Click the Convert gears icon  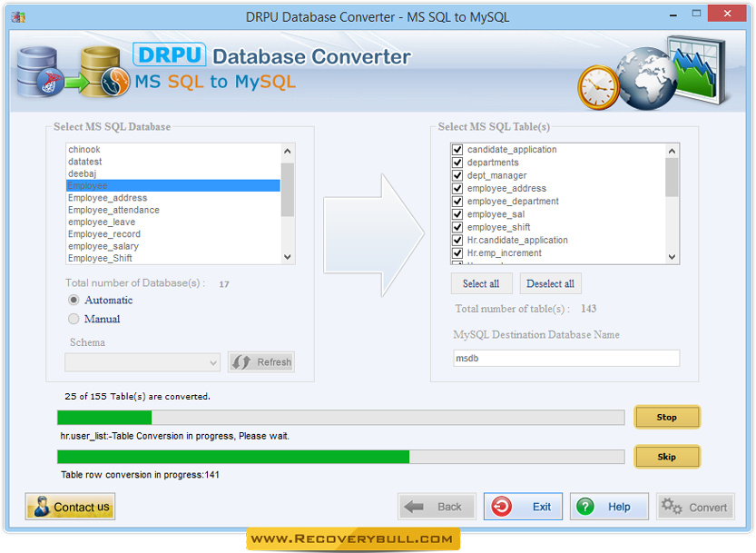pos(672,506)
